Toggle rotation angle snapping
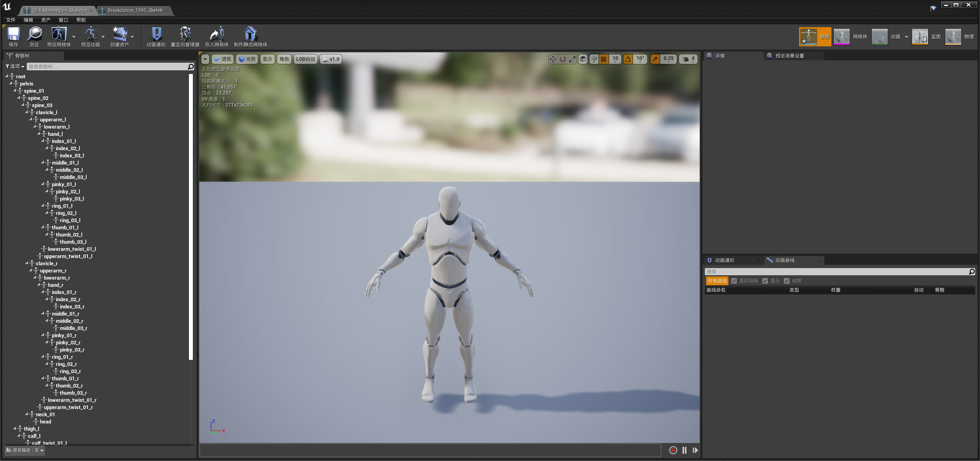The image size is (980, 461). pyautogui.click(x=628, y=59)
